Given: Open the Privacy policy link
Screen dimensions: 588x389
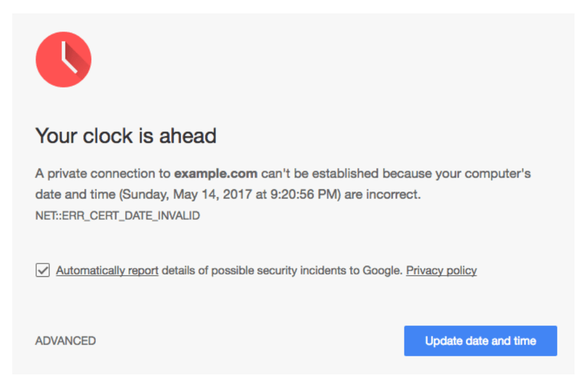Looking at the screenshot, I should [x=441, y=270].
